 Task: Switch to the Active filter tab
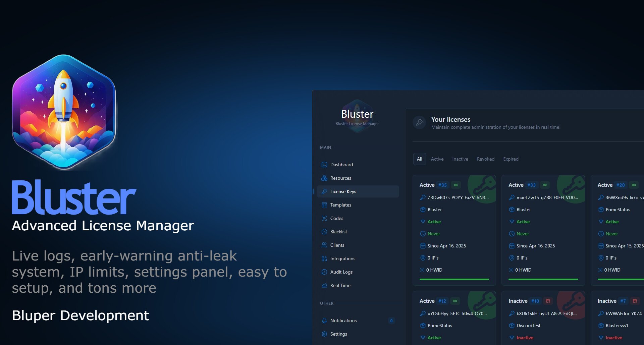(437, 159)
